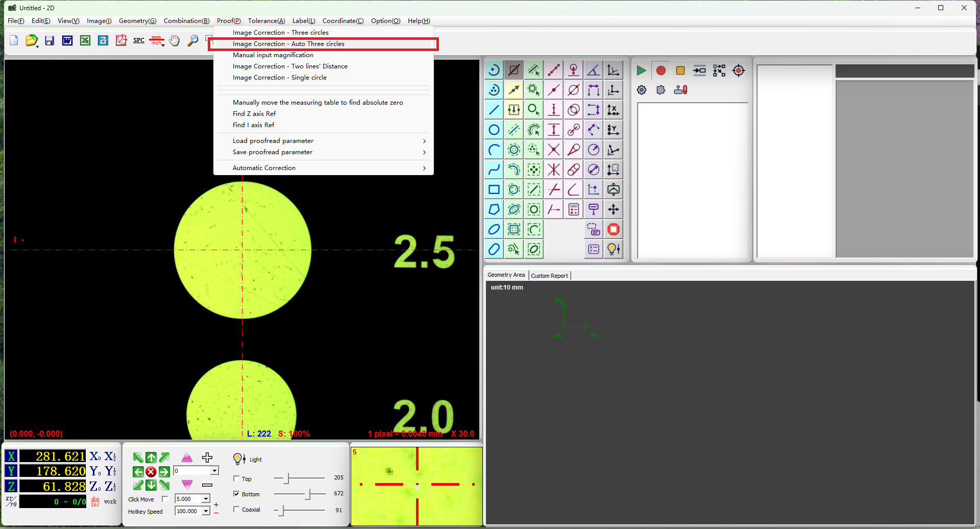Image resolution: width=980 pixels, height=529 pixels.
Task: Click the joystick icon in program panel
Action: click(x=680, y=90)
